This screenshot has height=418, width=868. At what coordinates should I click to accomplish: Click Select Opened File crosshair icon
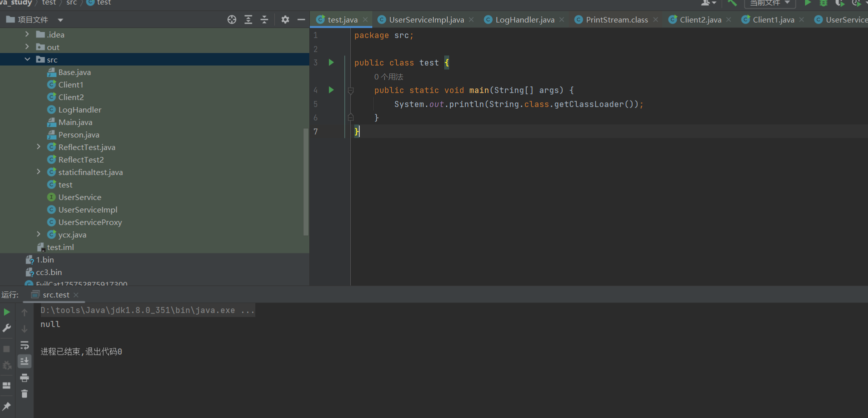coord(232,19)
